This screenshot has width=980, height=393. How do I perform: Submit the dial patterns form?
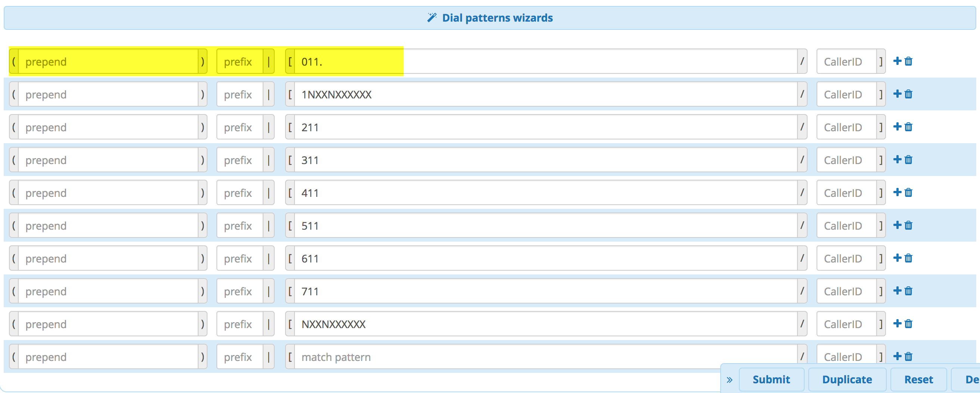click(771, 379)
